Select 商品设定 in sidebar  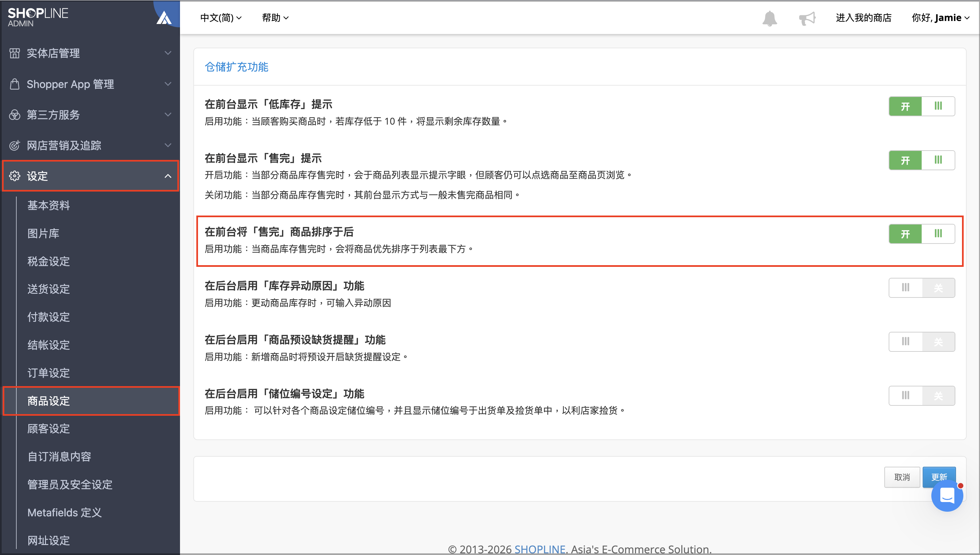coord(91,401)
